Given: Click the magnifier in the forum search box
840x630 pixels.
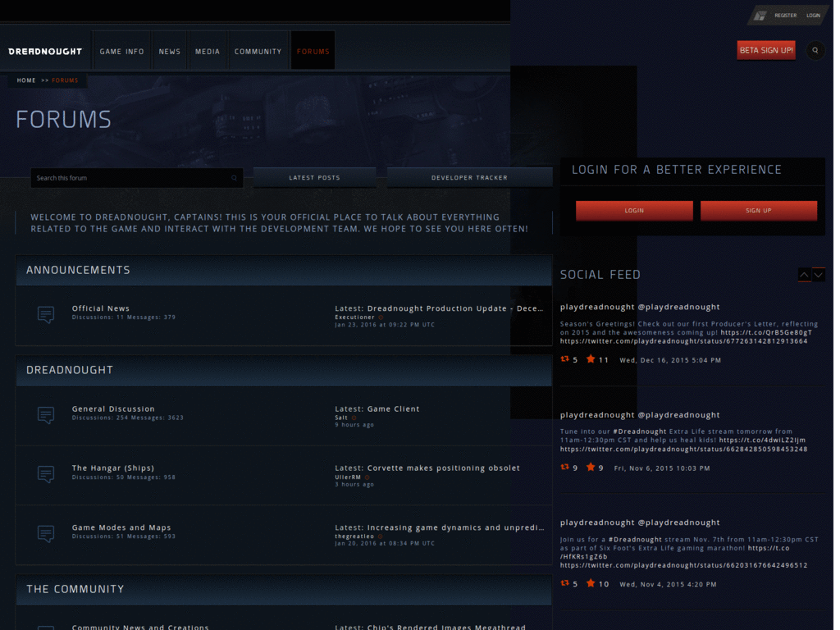Looking at the screenshot, I should pyautogui.click(x=234, y=178).
